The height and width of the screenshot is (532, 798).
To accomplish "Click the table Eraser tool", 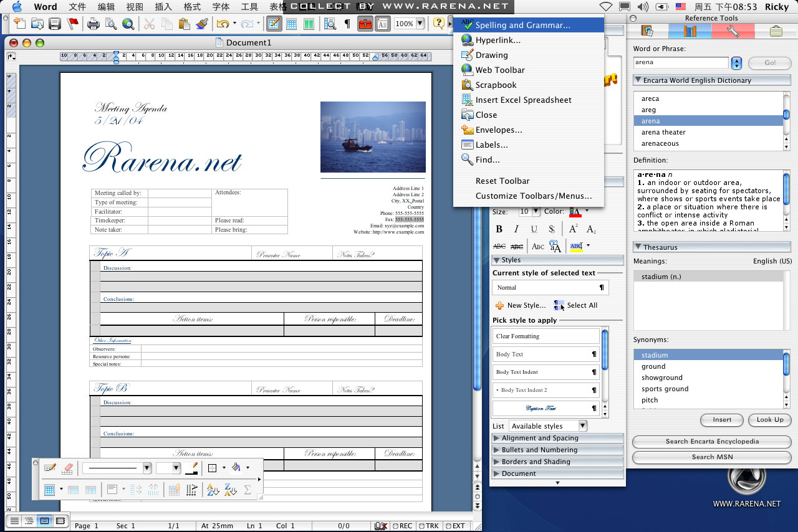I will (69, 468).
